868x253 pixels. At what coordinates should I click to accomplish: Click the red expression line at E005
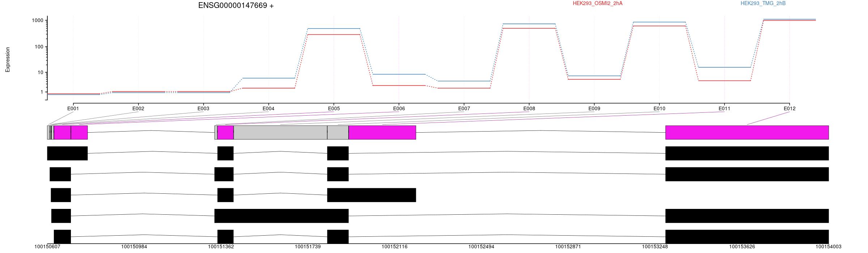pos(334,35)
